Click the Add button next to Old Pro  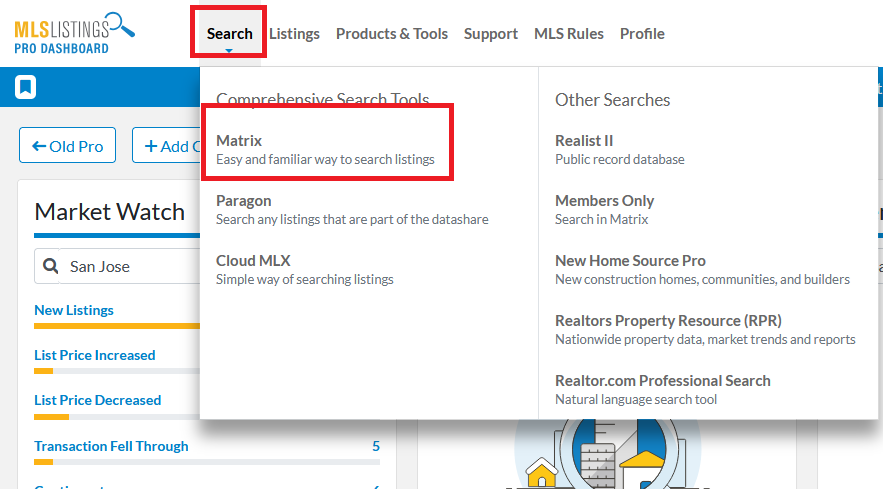click(x=166, y=145)
